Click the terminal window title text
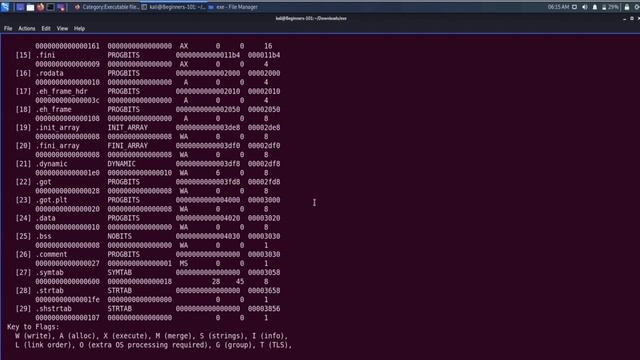The width and height of the screenshot is (640, 360). [311, 18]
